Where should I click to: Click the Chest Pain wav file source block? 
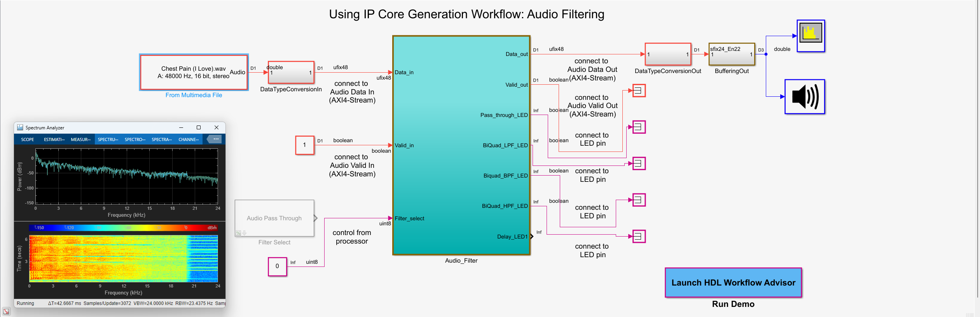point(194,72)
